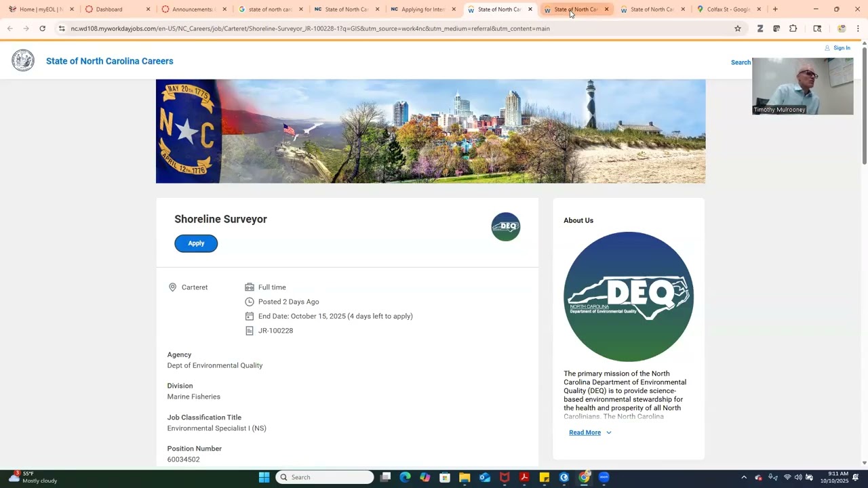Open Zoom from the taskbar
Viewport: 868px width, 488px height.
604,477
